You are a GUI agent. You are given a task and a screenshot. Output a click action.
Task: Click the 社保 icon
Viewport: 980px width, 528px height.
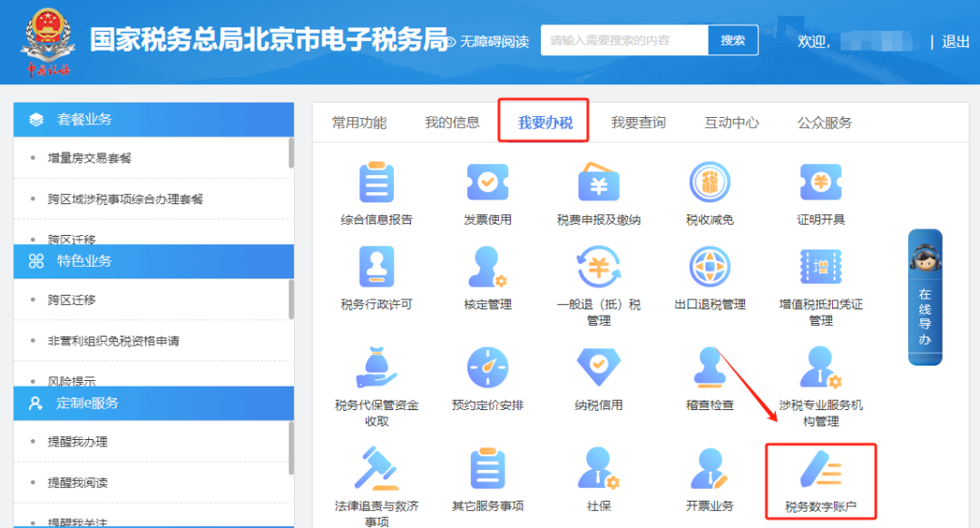click(x=599, y=468)
